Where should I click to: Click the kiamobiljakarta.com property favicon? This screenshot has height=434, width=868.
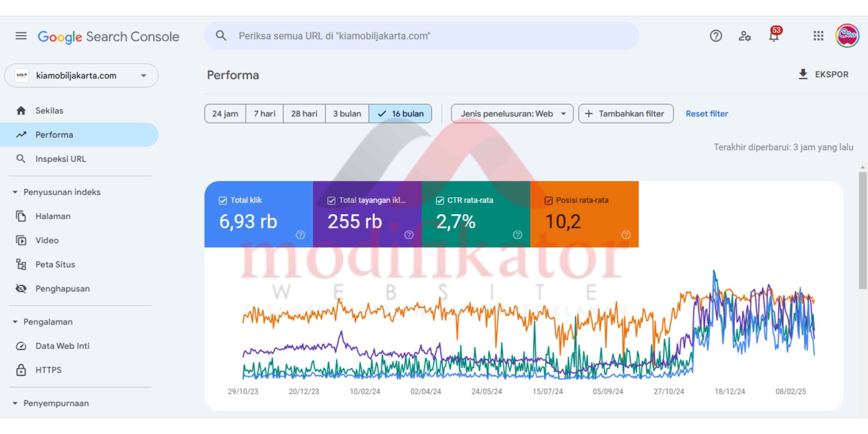22,75
